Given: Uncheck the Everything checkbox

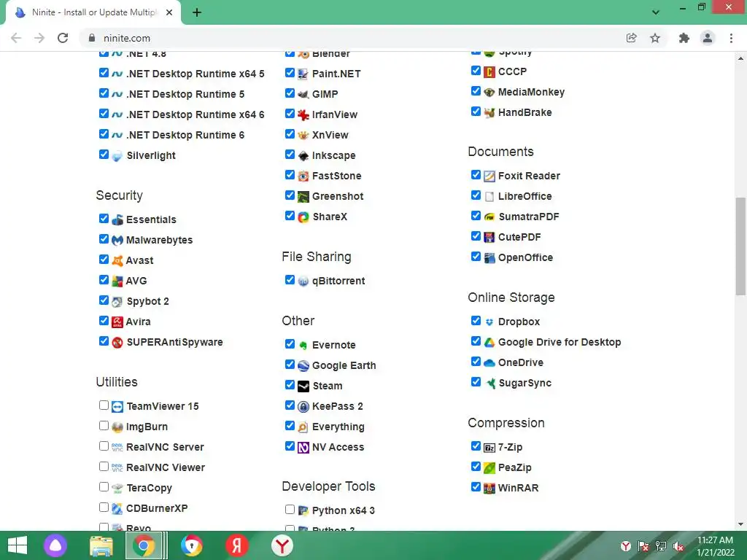Looking at the screenshot, I should (290, 425).
